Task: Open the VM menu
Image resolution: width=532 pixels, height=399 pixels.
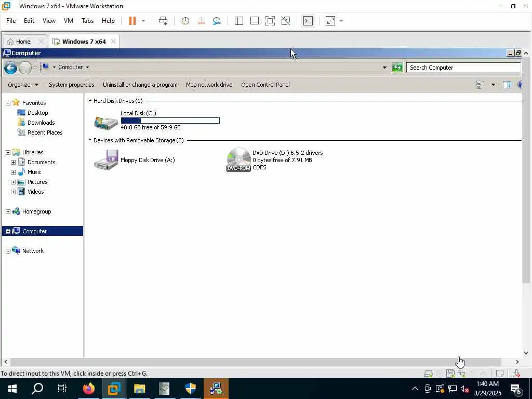Action: click(69, 21)
